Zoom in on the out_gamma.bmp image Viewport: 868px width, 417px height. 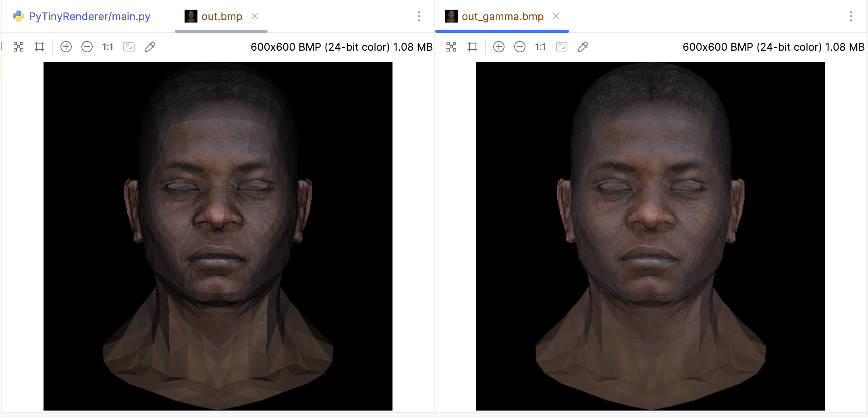click(499, 47)
